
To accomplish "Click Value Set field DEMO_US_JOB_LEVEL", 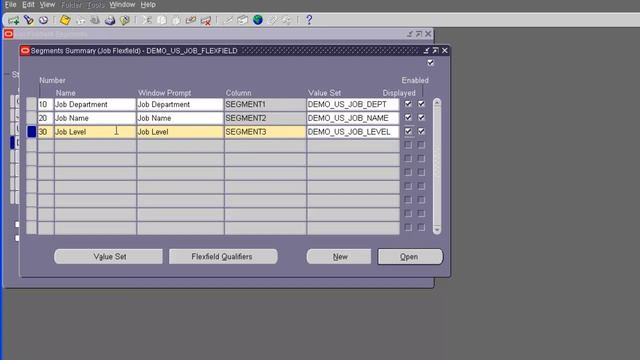I will (x=353, y=131).
